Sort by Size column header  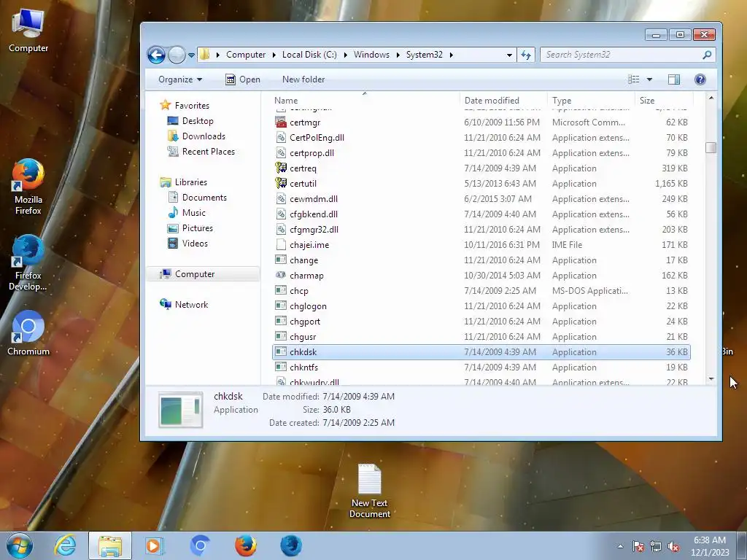(647, 101)
